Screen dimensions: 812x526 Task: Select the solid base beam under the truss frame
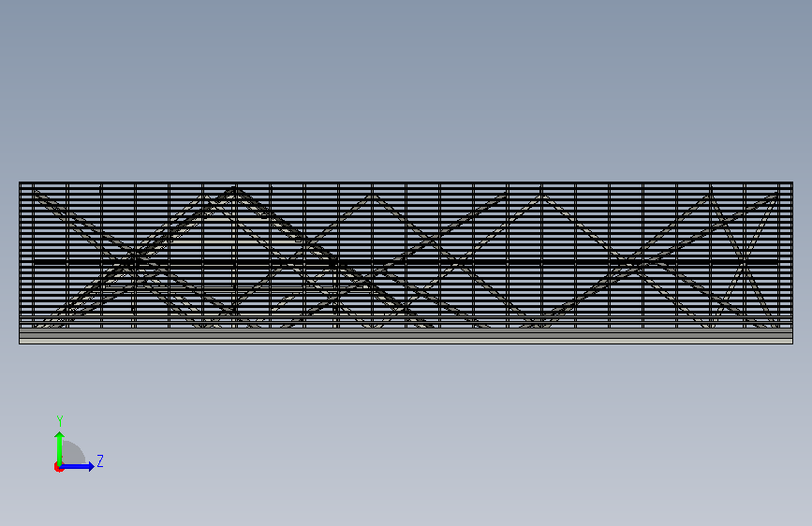click(x=406, y=336)
